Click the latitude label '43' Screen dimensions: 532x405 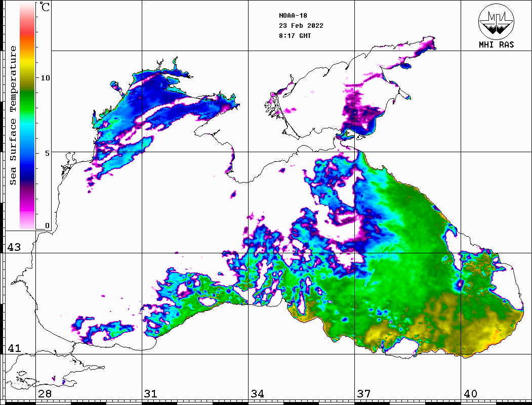click(14, 247)
